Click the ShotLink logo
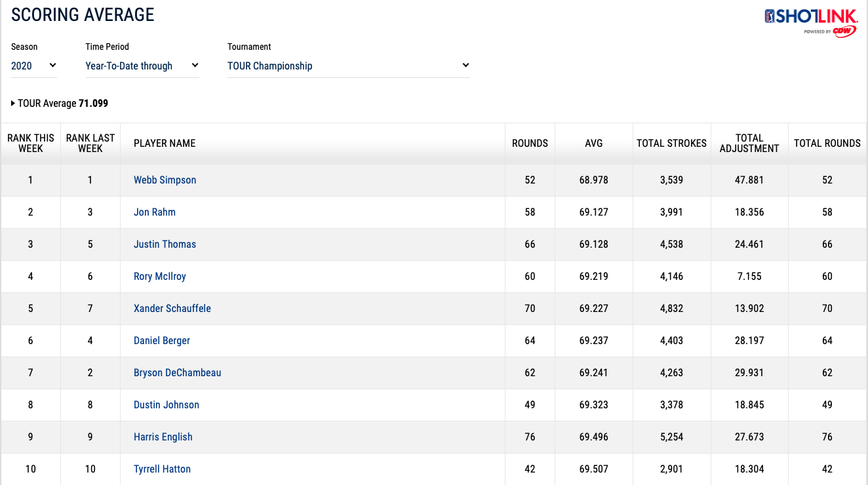This screenshot has height=485, width=868. click(811, 22)
